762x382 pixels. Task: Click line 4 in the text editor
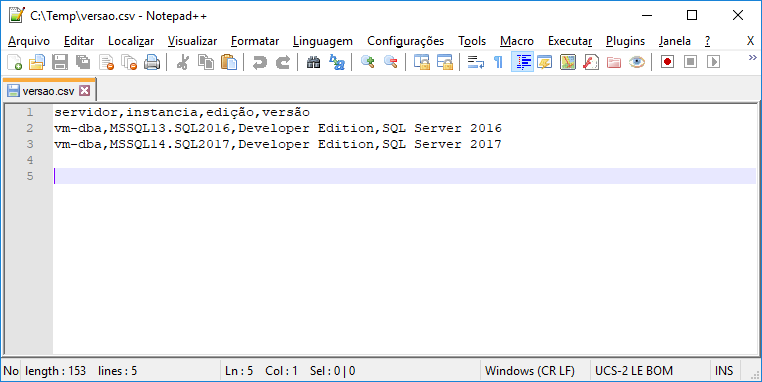pos(404,160)
